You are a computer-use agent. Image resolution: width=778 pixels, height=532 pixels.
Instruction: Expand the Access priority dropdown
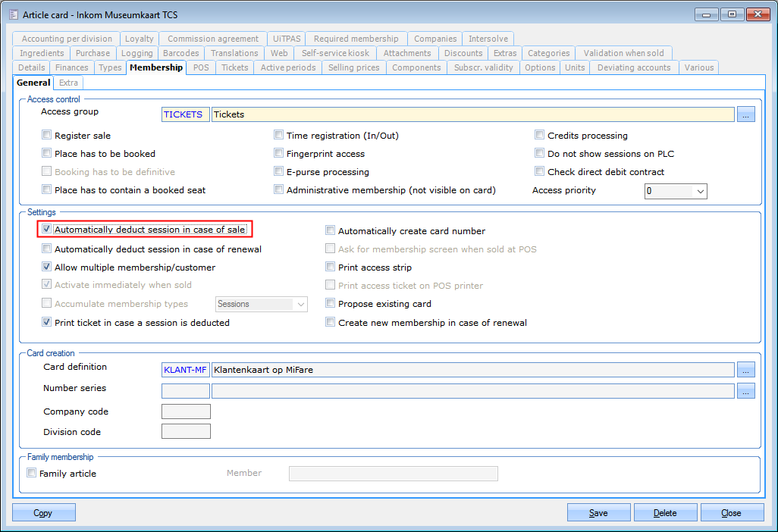pyautogui.click(x=699, y=192)
